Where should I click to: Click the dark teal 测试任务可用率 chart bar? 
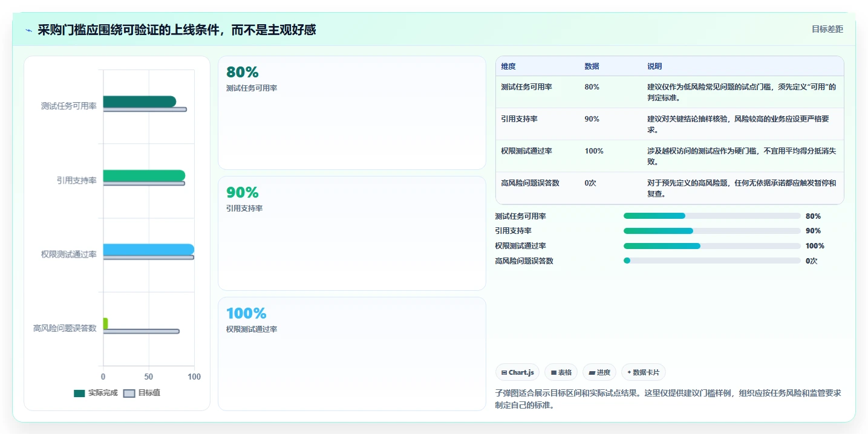[140, 102]
